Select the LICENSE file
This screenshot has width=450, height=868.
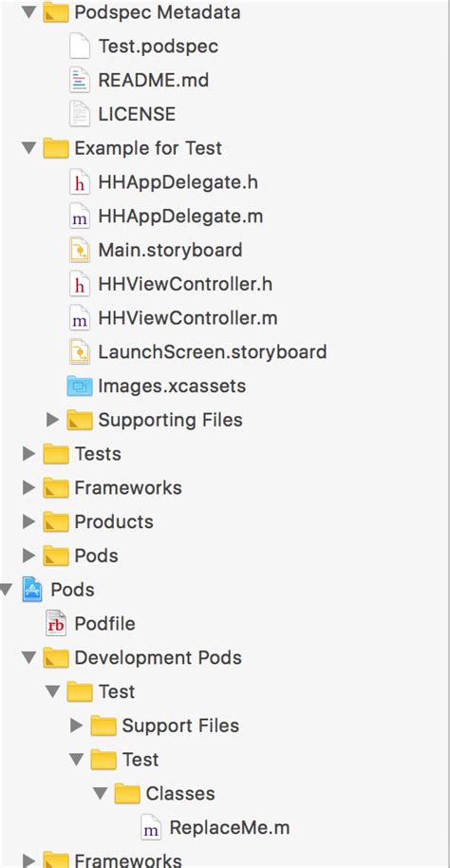click(137, 115)
